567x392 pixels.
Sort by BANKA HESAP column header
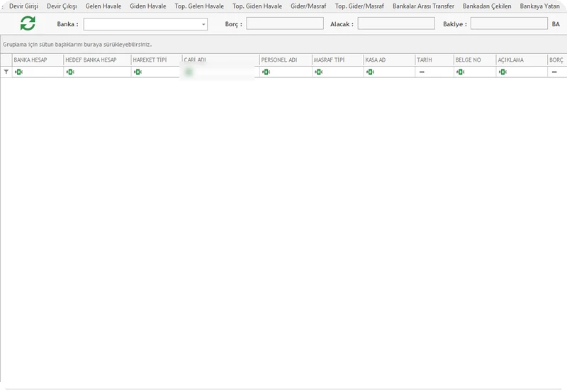tap(38, 60)
